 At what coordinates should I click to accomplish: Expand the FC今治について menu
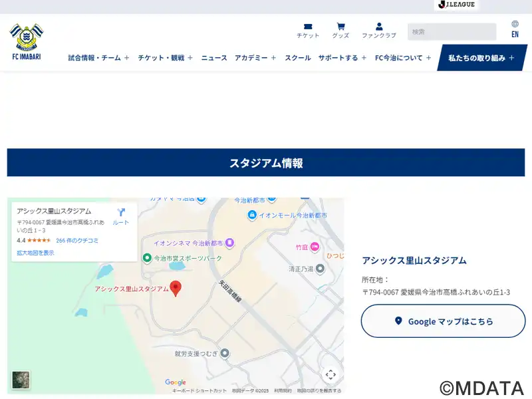point(403,58)
